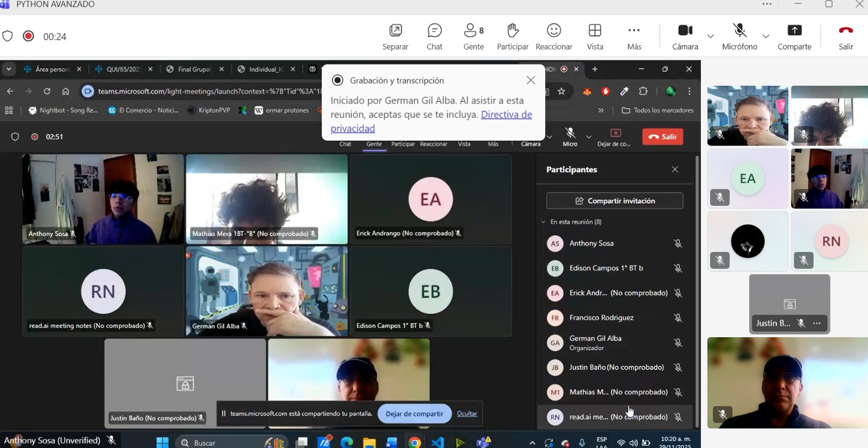Screen dimensions: 868x448
Task: Toggle mic icon for Anthony Sosa in list
Action: coord(678,243)
